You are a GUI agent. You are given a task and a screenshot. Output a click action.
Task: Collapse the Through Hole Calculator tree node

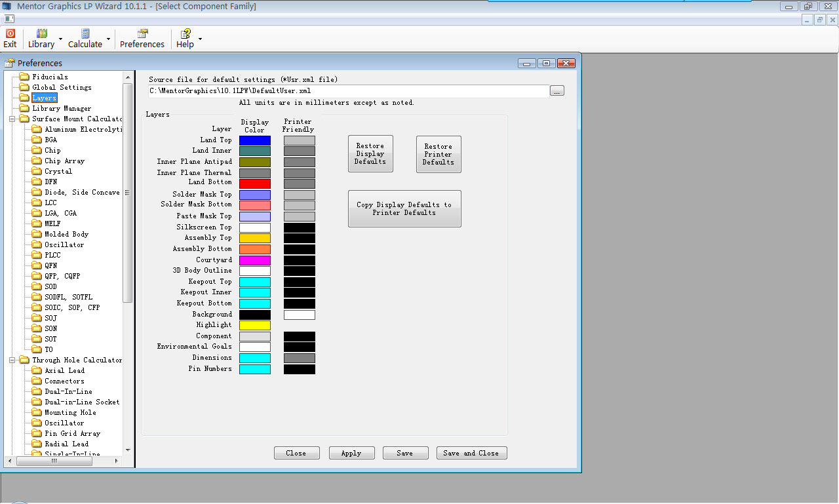[12, 360]
